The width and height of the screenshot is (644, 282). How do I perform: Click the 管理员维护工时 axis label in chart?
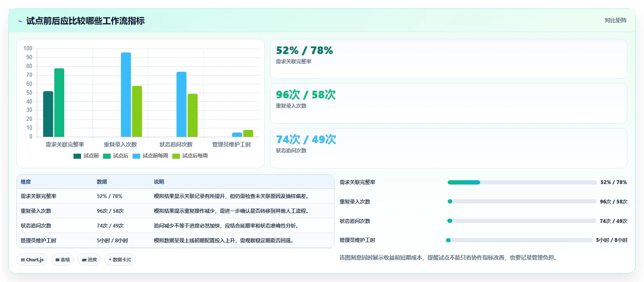coord(231,144)
